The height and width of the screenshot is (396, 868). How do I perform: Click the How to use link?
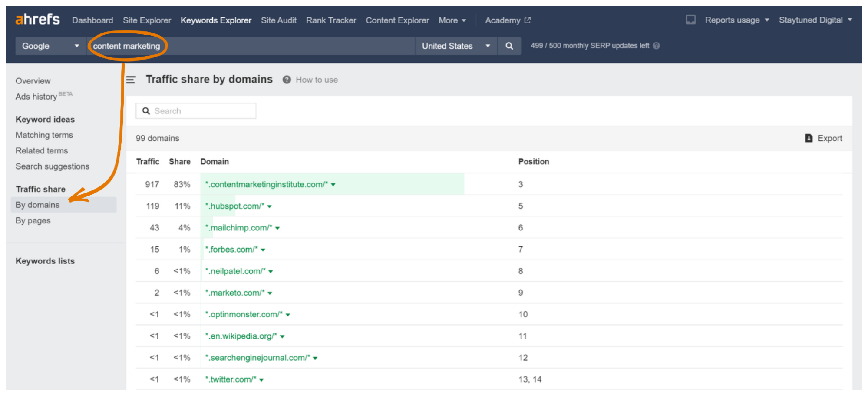coord(317,80)
